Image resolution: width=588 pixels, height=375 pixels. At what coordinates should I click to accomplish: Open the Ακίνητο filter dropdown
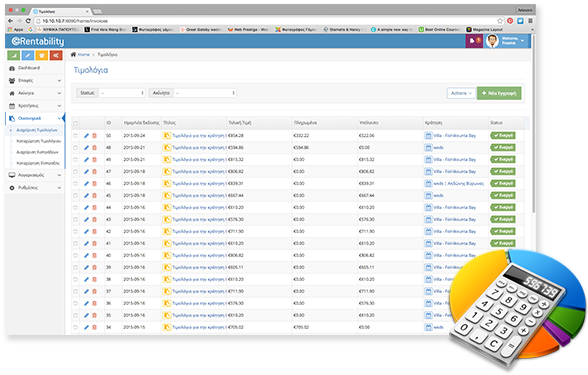click(205, 93)
